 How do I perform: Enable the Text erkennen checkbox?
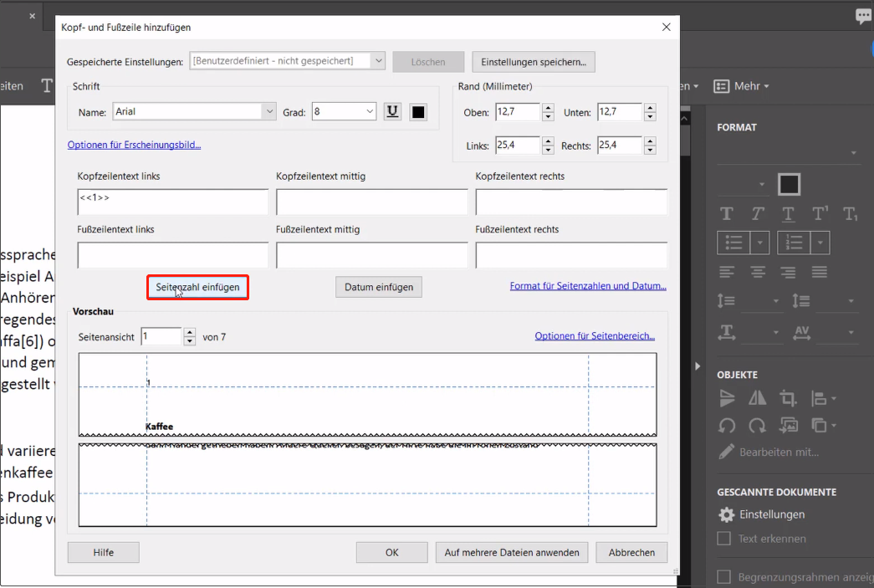coord(723,539)
